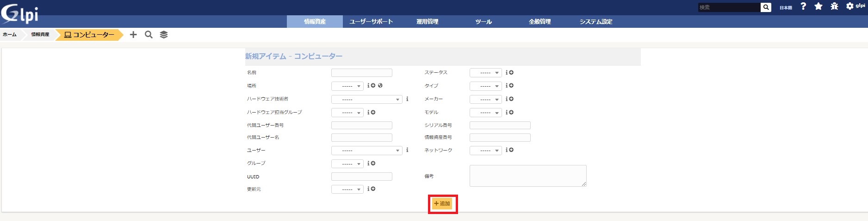Screen dimensions: 868x221
Task: Expand the タイプ dropdown
Action: tap(485, 86)
